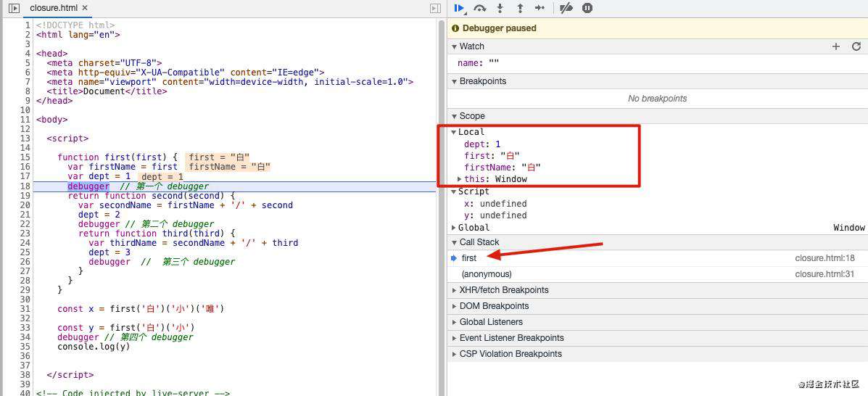Select the first call stack frame
868x396 pixels.
pyautogui.click(x=657, y=258)
